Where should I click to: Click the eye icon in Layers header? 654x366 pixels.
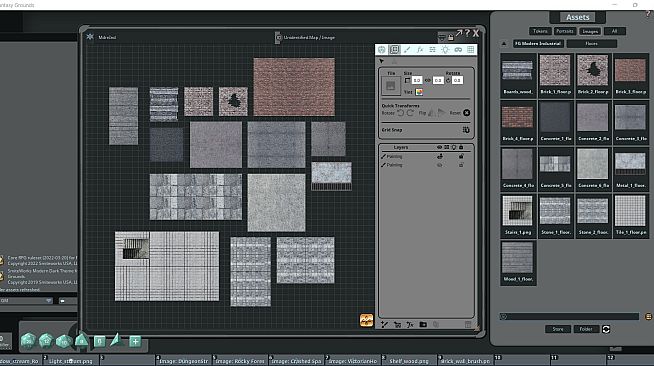tap(439, 147)
